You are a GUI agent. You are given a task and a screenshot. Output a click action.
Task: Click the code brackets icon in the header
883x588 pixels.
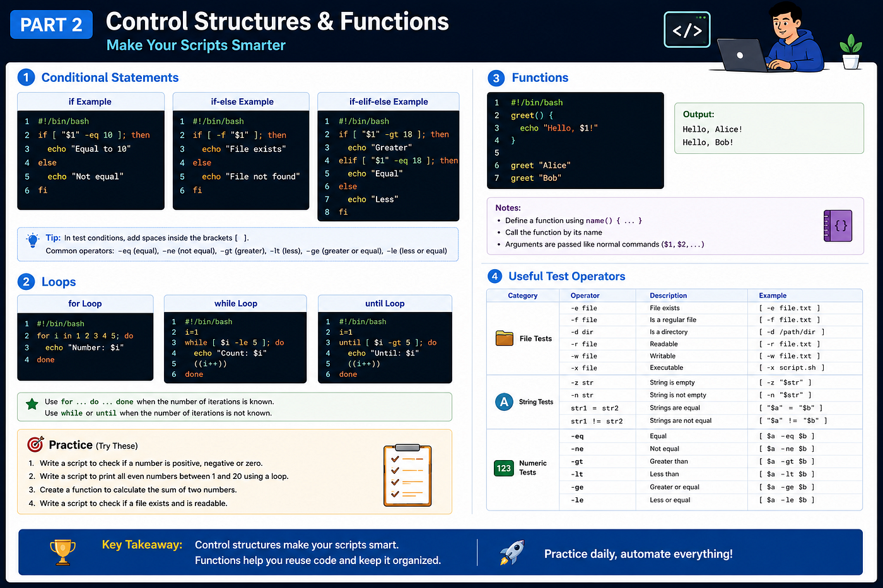[687, 30]
